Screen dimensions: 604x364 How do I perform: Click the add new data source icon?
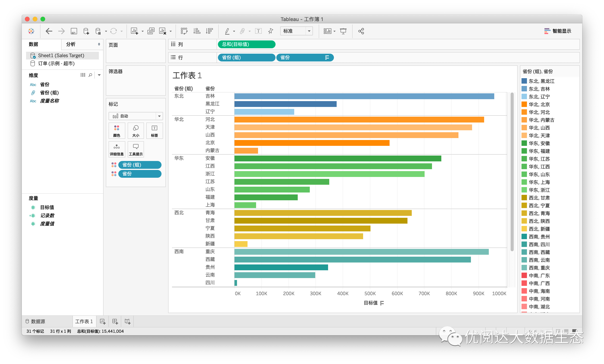(86, 31)
